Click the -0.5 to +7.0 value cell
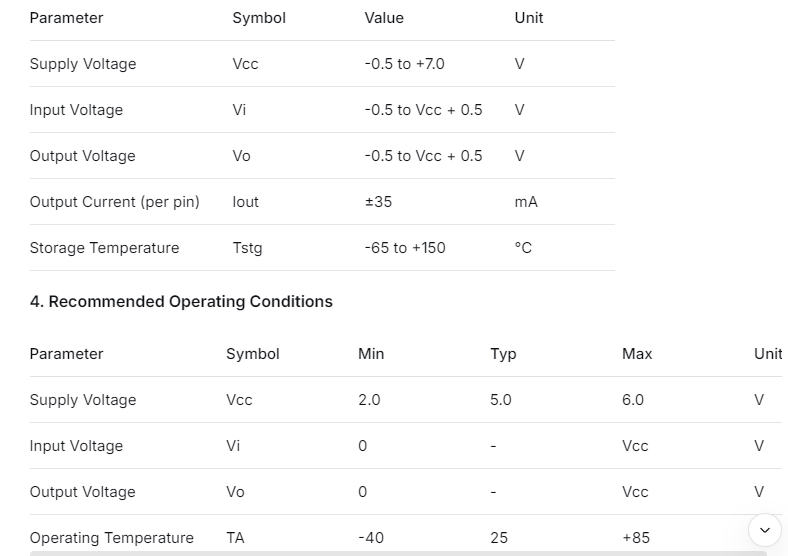This screenshot has height=556, width=788. pyautogui.click(x=405, y=64)
